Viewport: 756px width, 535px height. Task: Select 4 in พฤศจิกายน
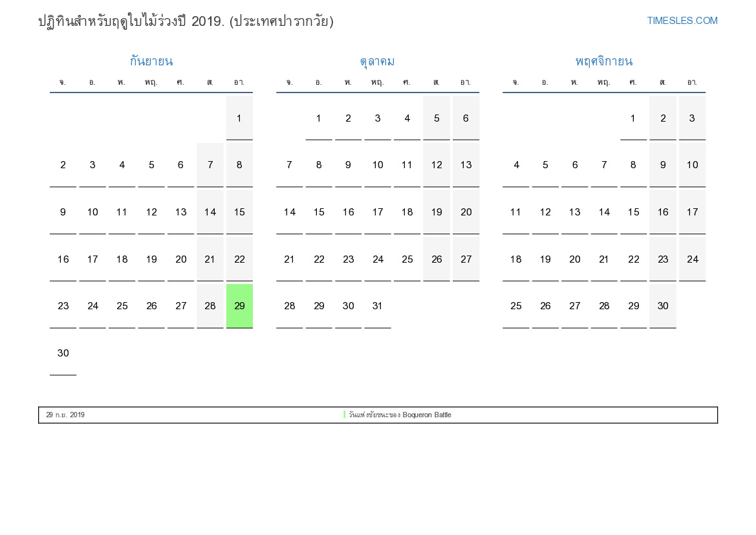(x=516, y=165)
